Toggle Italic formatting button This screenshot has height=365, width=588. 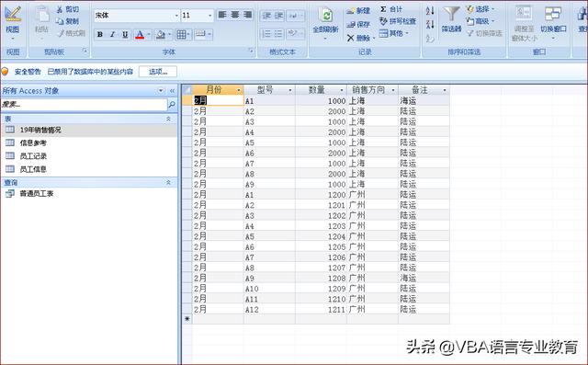[112, 35]
